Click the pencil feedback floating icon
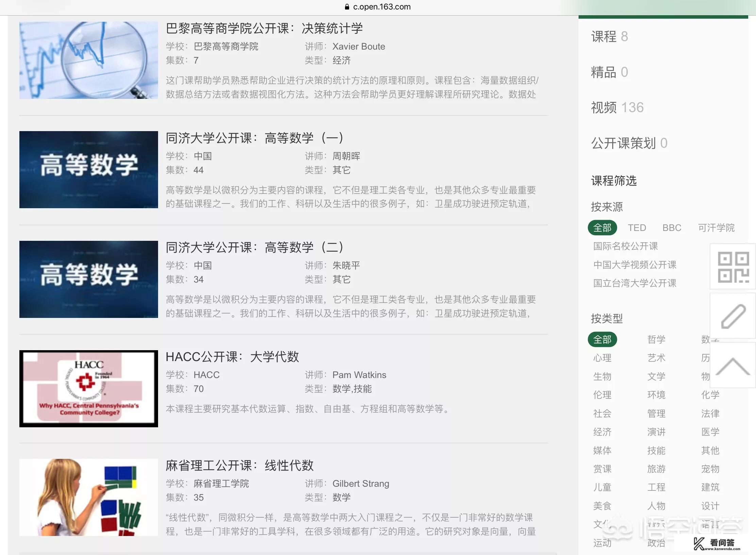This screenshot has width=756, height=555. coord(733,316)
